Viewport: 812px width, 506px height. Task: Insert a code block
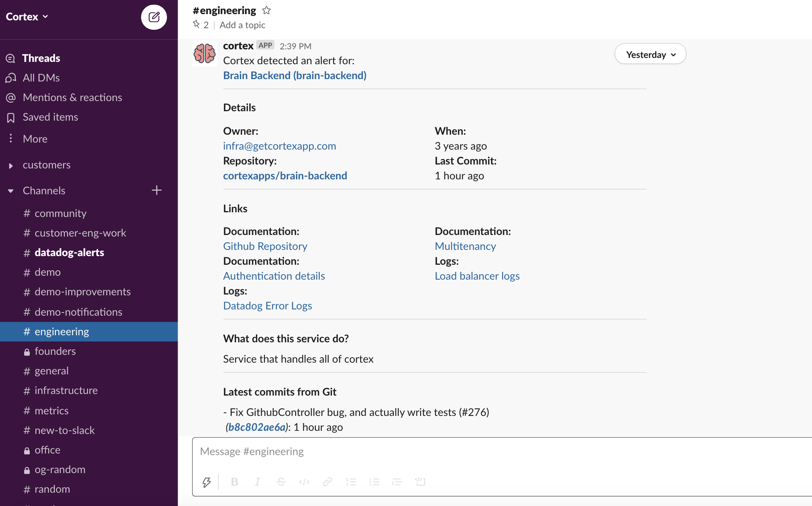click(420, 482)
